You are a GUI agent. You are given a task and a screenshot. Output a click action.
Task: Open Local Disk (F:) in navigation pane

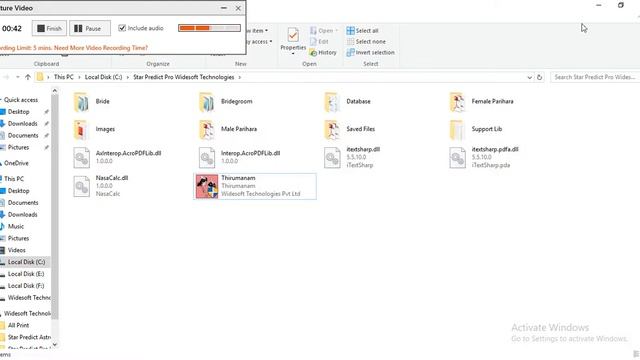(x=25, y=286)
